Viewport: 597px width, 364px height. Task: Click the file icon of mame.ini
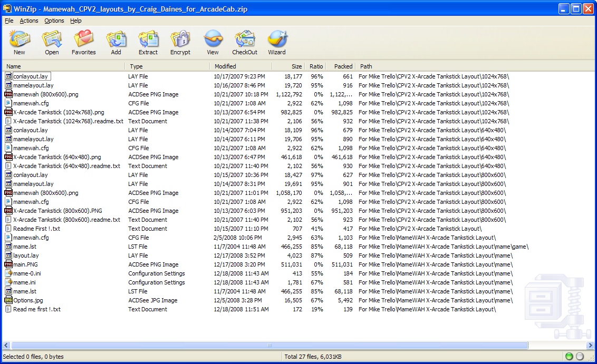[8, 282]
